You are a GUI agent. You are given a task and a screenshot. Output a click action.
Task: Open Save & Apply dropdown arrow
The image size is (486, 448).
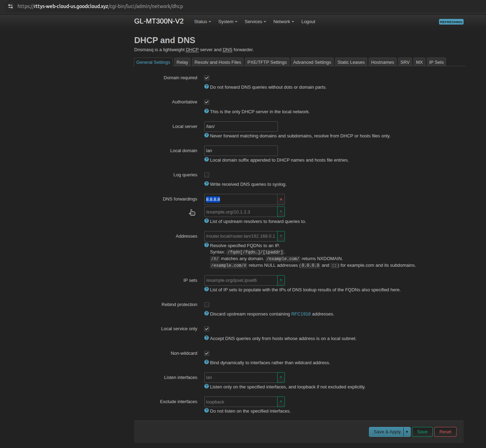coord(407,432)
